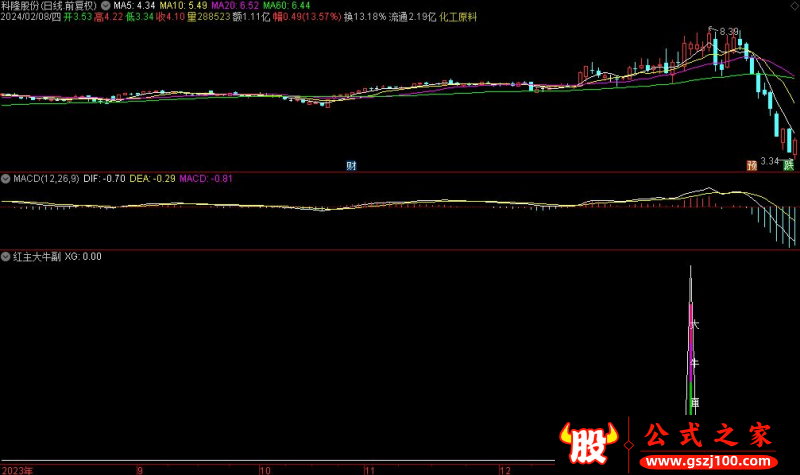Screen dimensions: 800x475
Task: Click the orange 预 marker icon
Action: (751, 164)
